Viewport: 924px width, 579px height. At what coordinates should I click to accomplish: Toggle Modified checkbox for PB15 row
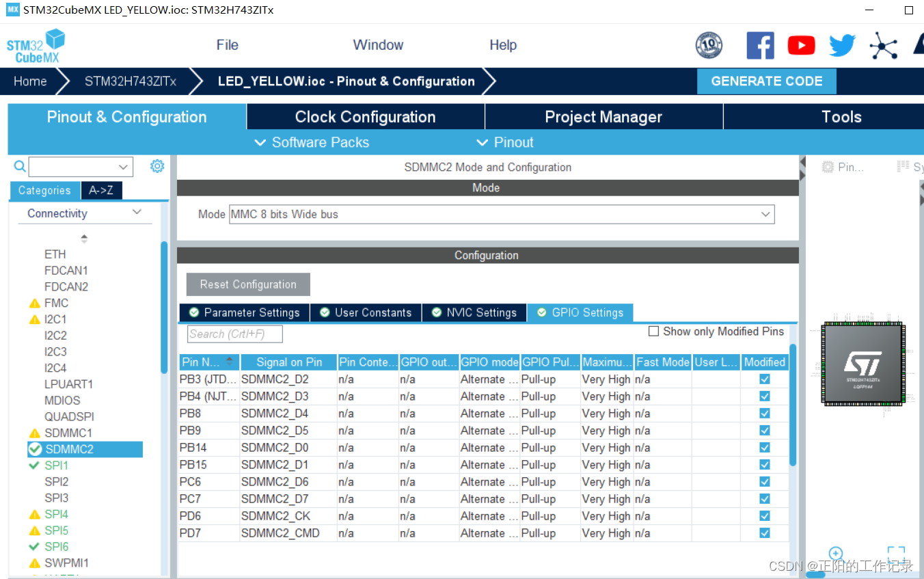[765, 465]
